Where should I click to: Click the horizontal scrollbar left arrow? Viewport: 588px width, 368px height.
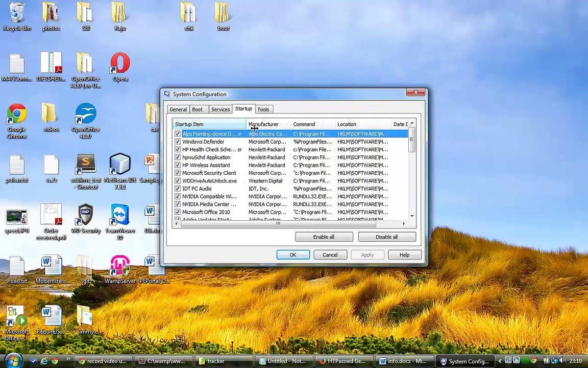tap(177, 223)
